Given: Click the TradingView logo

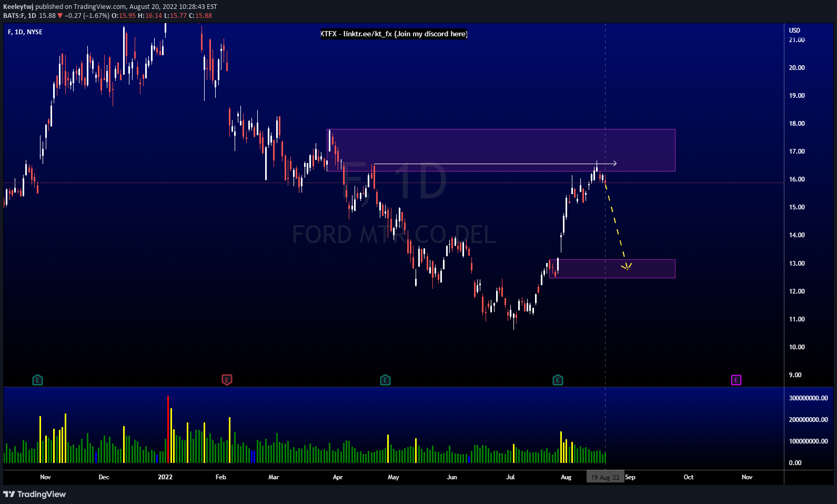Looking at the screenshot, I should coord(35,494).
